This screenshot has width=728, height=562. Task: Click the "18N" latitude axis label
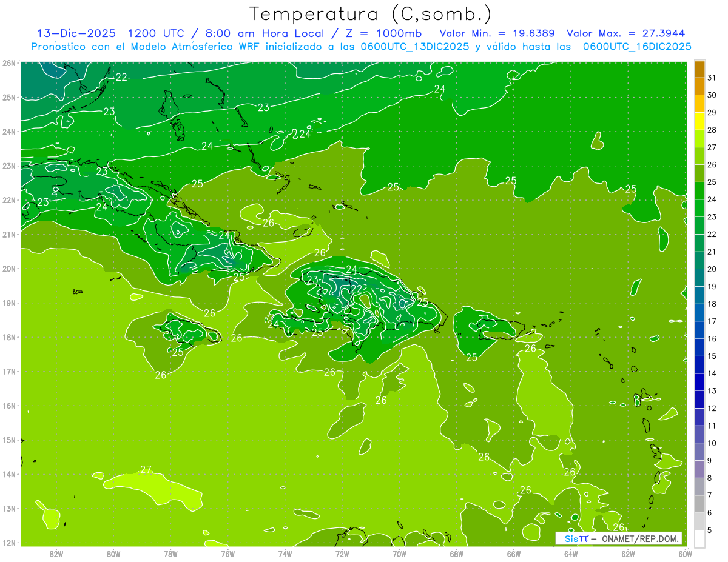coord(9,337)
